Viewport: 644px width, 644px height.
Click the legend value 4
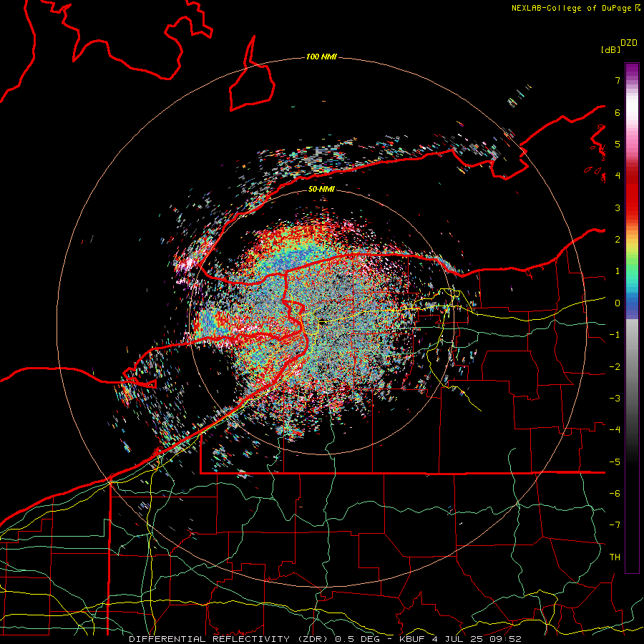point(618,176)
